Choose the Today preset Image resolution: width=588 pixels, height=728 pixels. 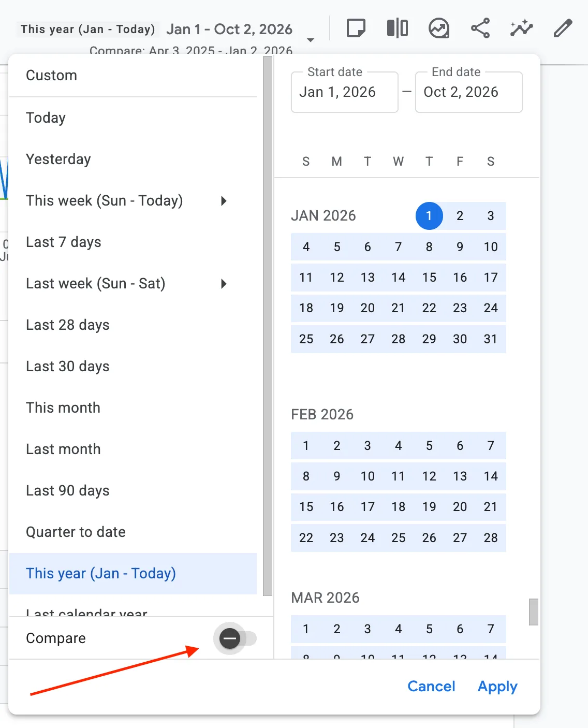133,118
